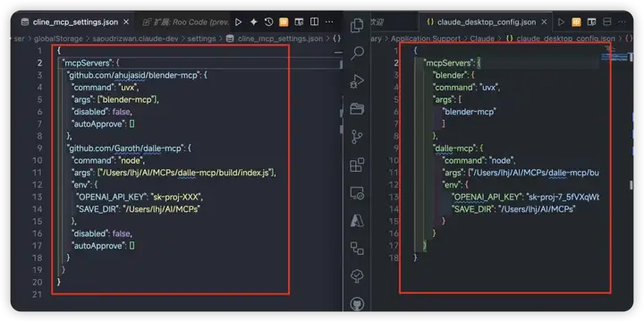Open preview to the side in right editor

[591, 22]
